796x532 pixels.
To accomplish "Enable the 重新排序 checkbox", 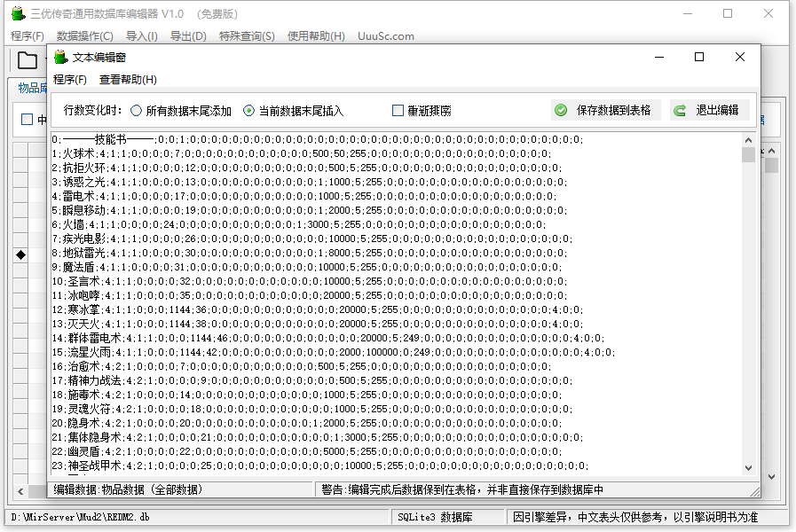I will [398, 111].
